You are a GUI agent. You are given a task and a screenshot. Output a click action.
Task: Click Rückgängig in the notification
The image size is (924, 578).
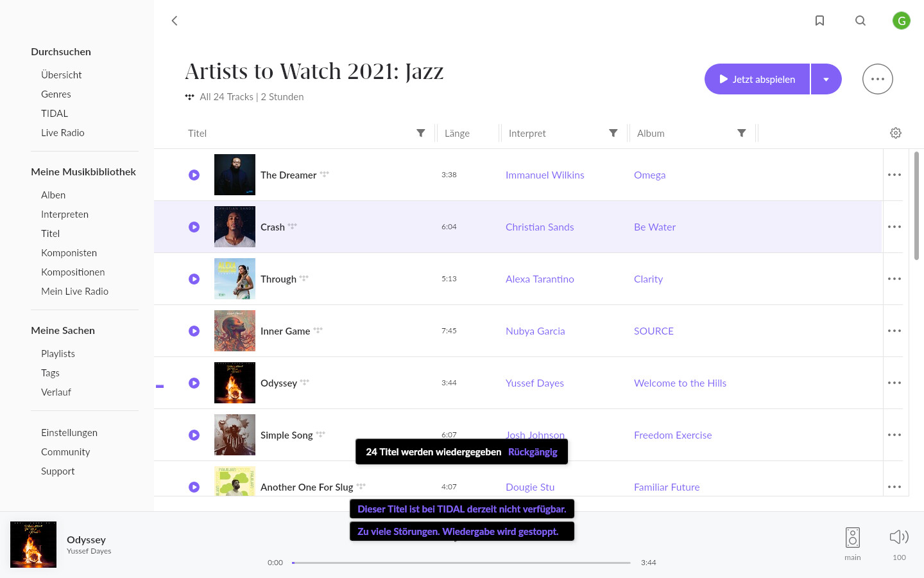coord(533,451)
